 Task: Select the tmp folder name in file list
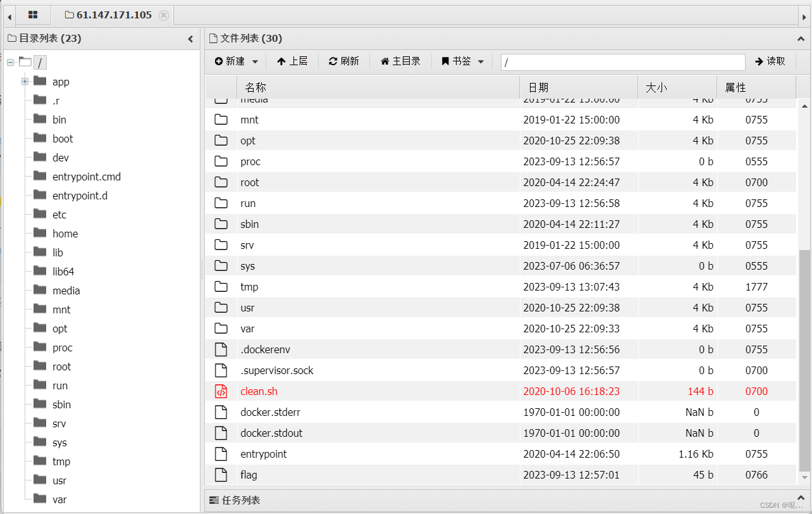coord(249,287)
